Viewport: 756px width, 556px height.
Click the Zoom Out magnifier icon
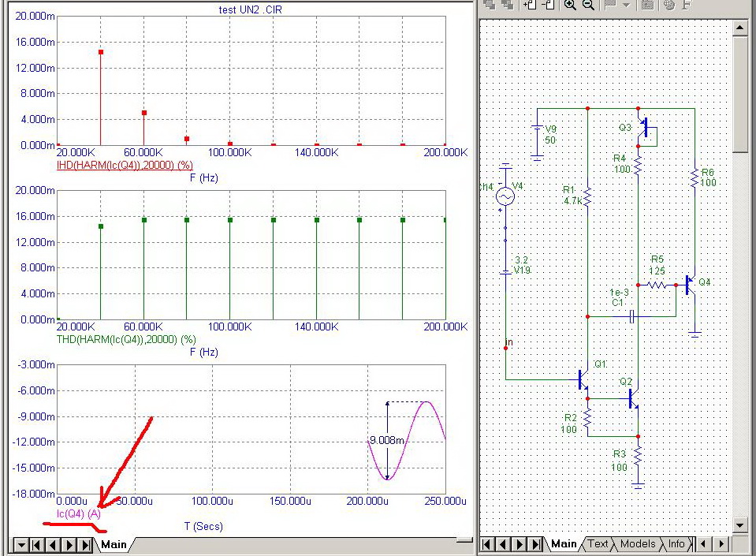(588, 5)
